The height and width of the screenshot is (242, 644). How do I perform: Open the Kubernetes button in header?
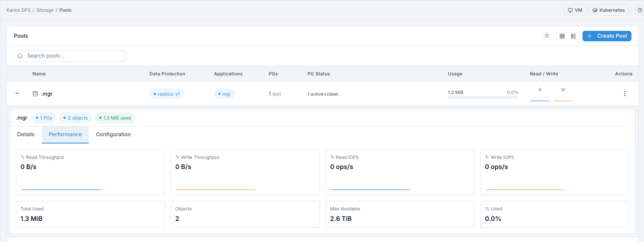pos(609,10)
